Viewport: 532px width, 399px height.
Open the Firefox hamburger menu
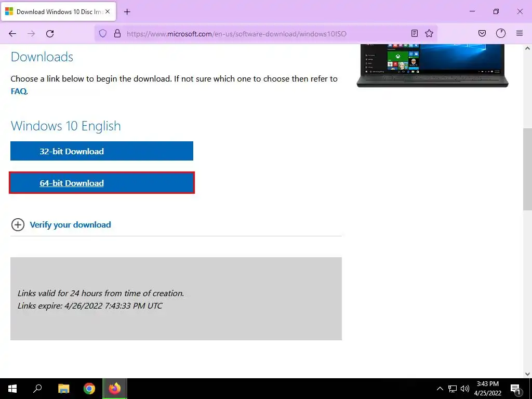520,33
